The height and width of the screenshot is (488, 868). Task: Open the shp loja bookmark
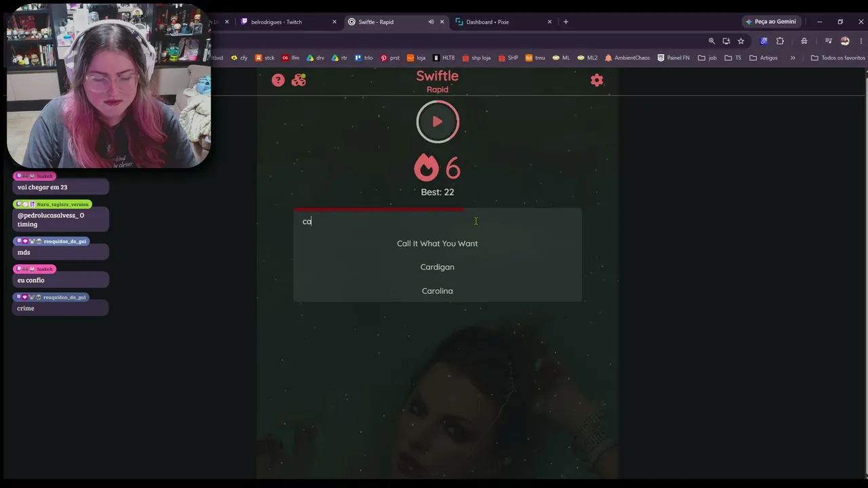click(476, 58)
